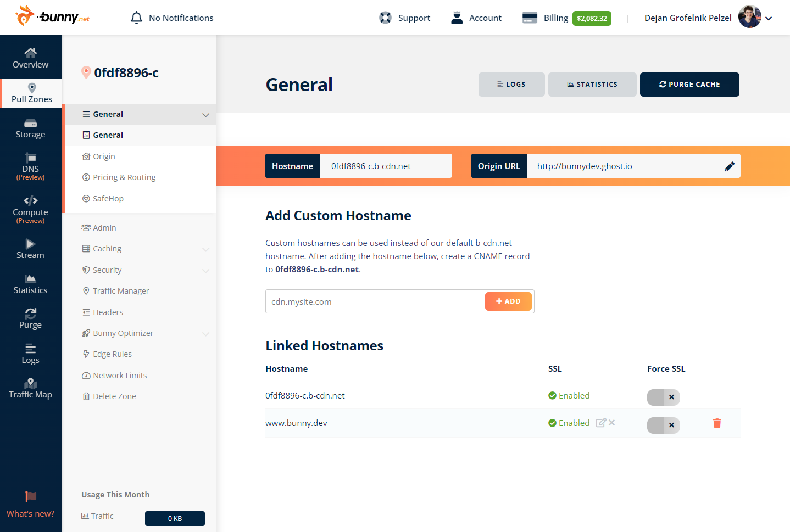This screenshot has height=532, width=790.
Task: Open the notifications bell icon
Action: pos(136,18)
